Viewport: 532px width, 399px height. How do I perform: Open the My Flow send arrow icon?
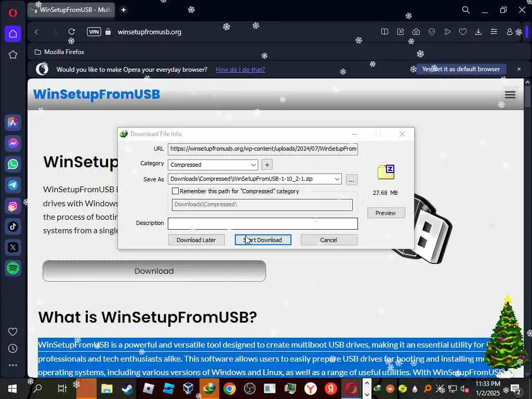(447, 32)
